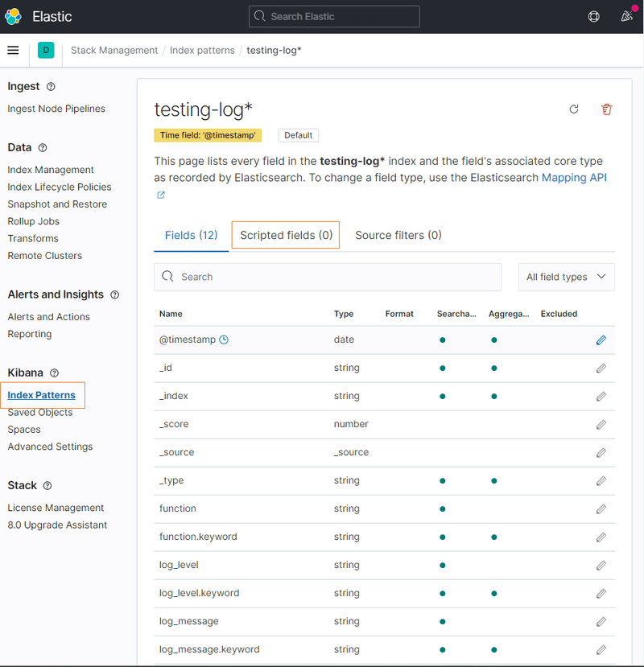Open the newsfeed notifications icon
The image size is (644, 667).
coord(626,16)
